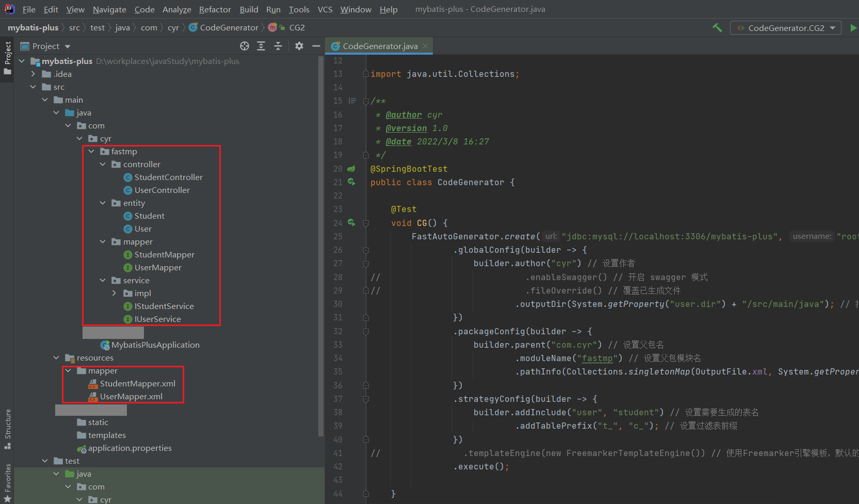Open the Refactor menu
859x504 pixels.
click(215, 9)
